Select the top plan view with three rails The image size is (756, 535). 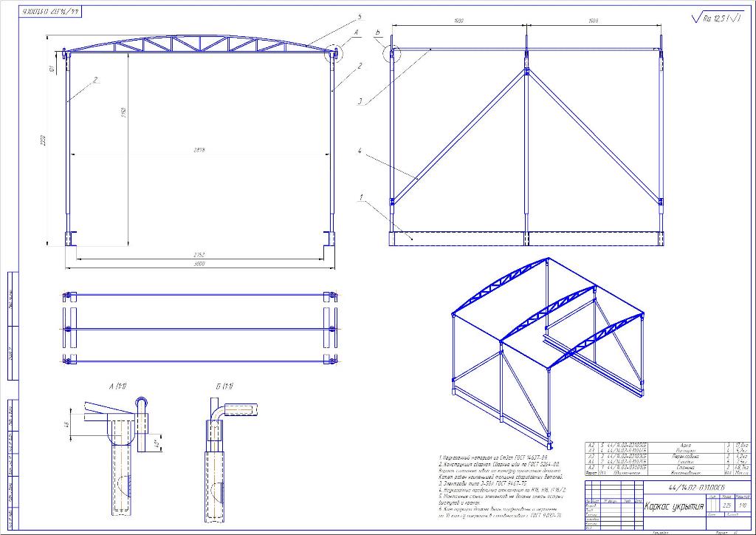coord(199,328)
